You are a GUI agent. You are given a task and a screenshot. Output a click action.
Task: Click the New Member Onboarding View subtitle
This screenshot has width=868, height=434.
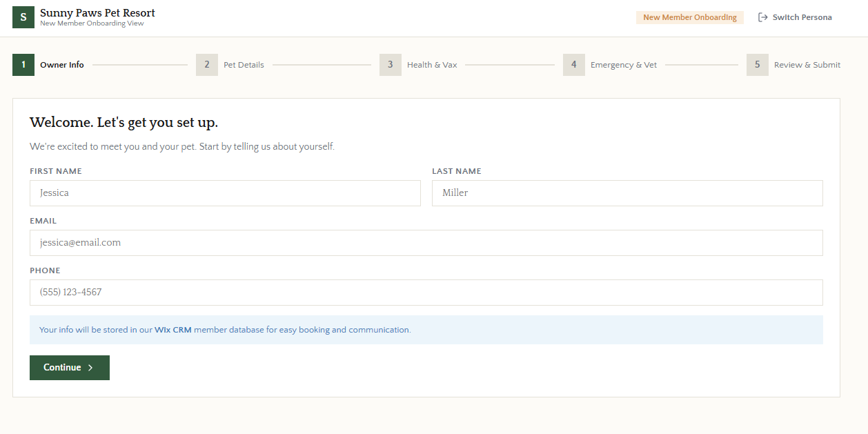click(x=92, y=23)
